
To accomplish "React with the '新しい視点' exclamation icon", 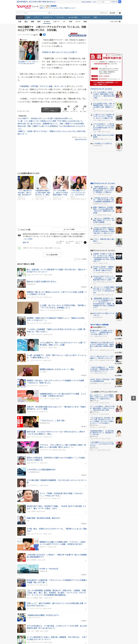I will (x=83, y=109).
